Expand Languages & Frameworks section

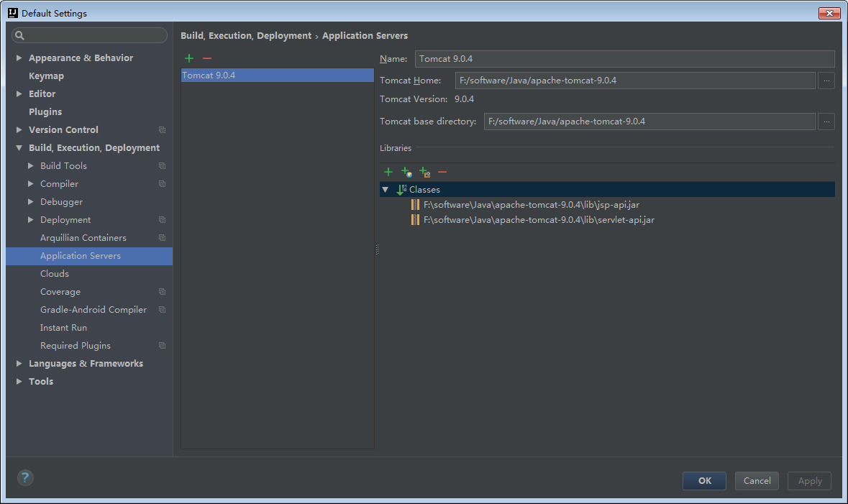[x=19, y=363]
